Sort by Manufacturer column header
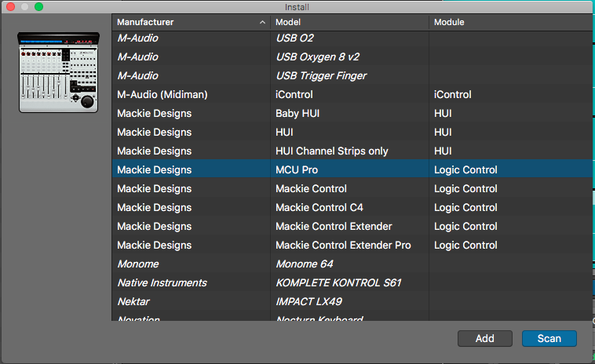Screen dimensions: 595x364 click(191, 22)
